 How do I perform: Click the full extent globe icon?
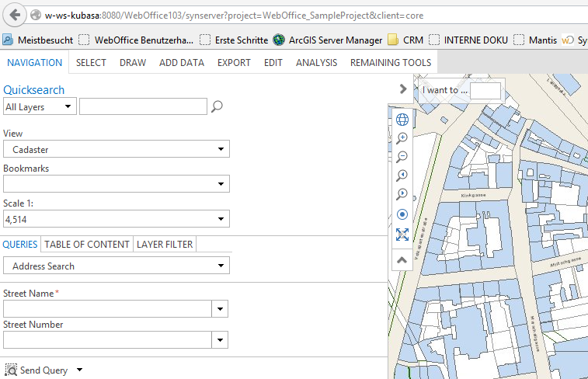coord(402,120)
